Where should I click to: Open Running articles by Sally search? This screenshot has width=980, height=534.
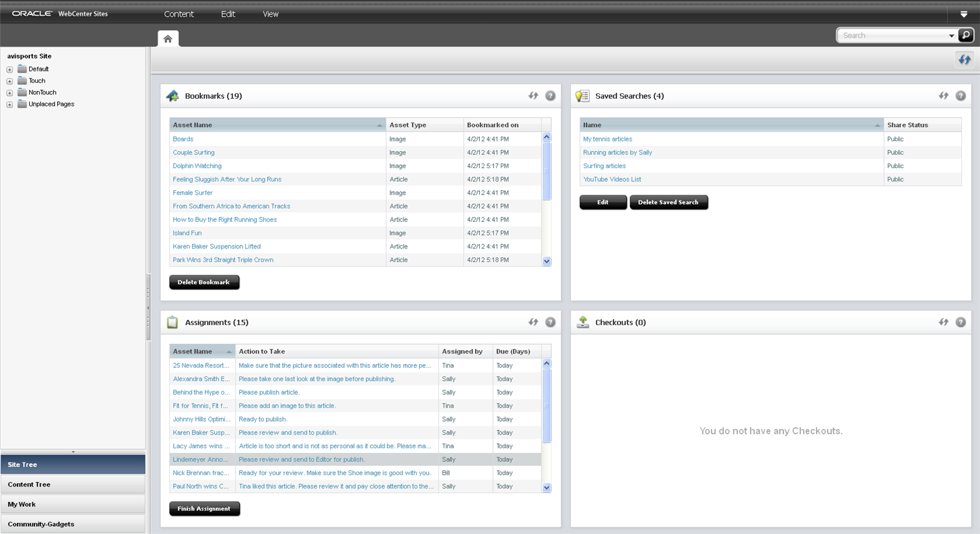pos(617,152)
